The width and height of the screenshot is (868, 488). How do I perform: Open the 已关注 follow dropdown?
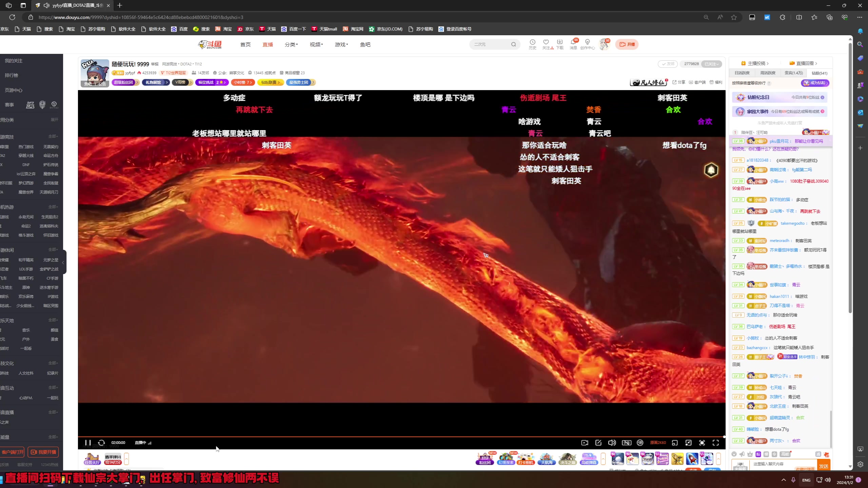(x=711, y=64)
